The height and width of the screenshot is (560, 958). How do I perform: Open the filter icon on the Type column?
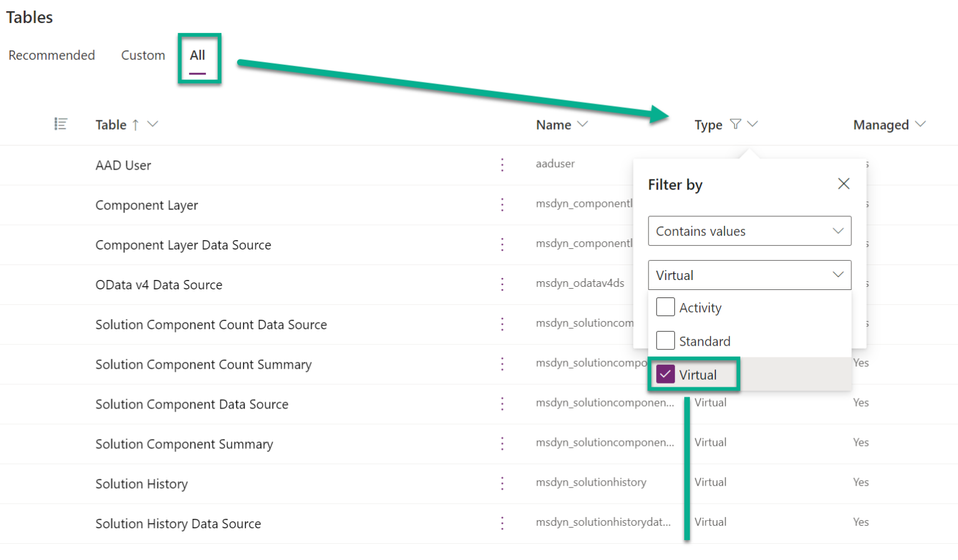click(736, 124)
